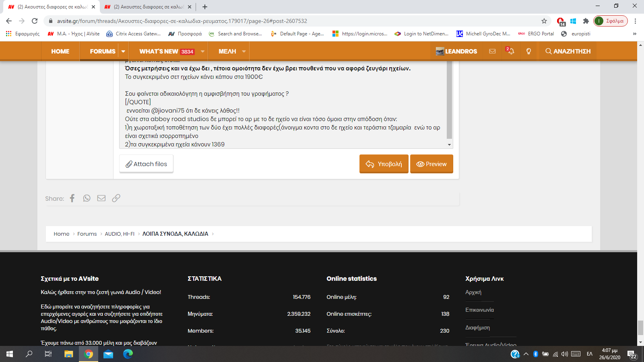Open Microsoft Edge from taskbar

[128, 354]
